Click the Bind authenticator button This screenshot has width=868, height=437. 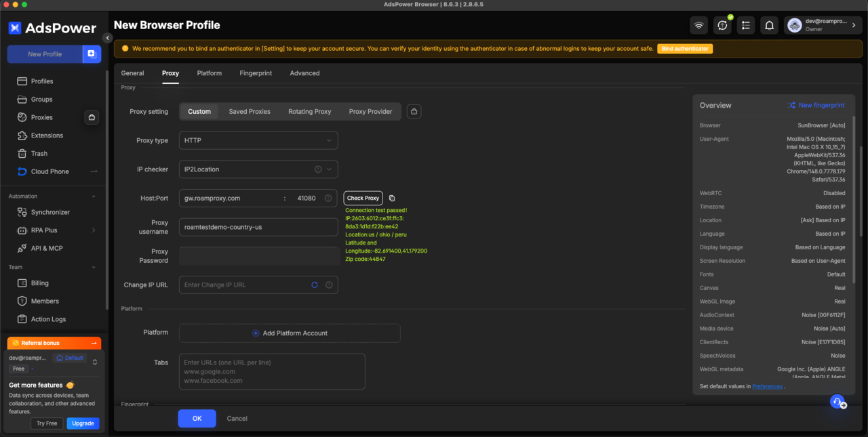(x=685, y=49)
